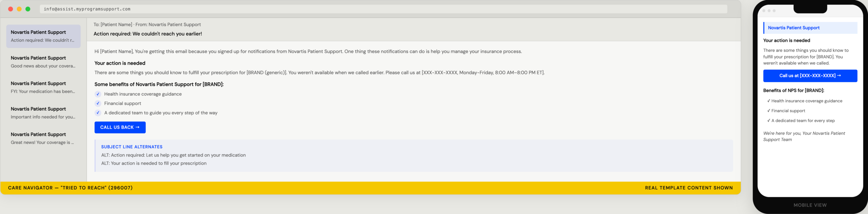The height and width of the screenshot is (214, 868).
Task: Tap the mobile 'Call us at' button
Action: [810, 76]
